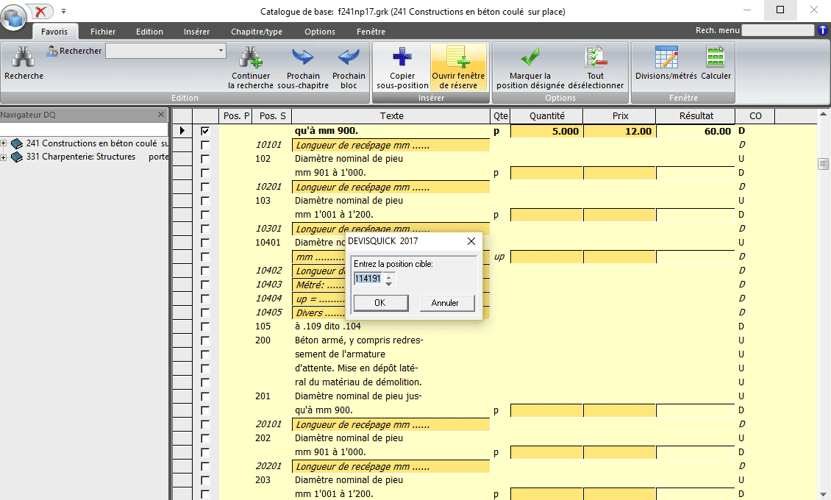Click the Calculer icon
Image resolution: width=831 pixels, height=500 pixels.
click(x=715, y=57)
